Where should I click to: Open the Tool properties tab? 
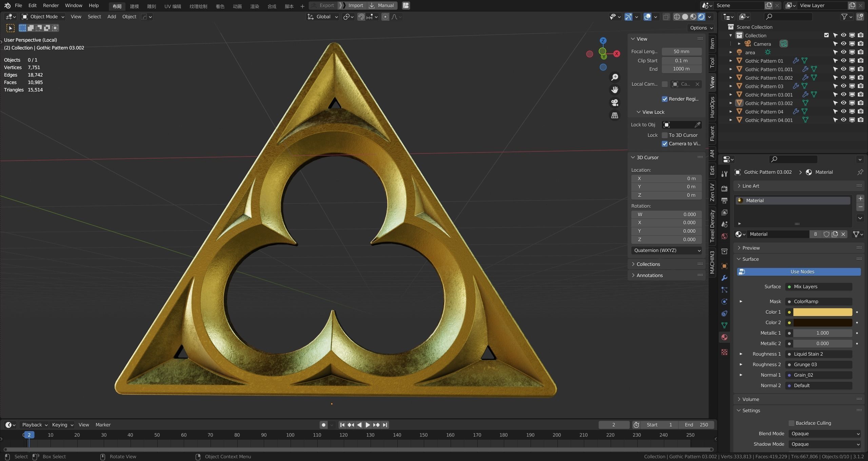tap(724, 174)
